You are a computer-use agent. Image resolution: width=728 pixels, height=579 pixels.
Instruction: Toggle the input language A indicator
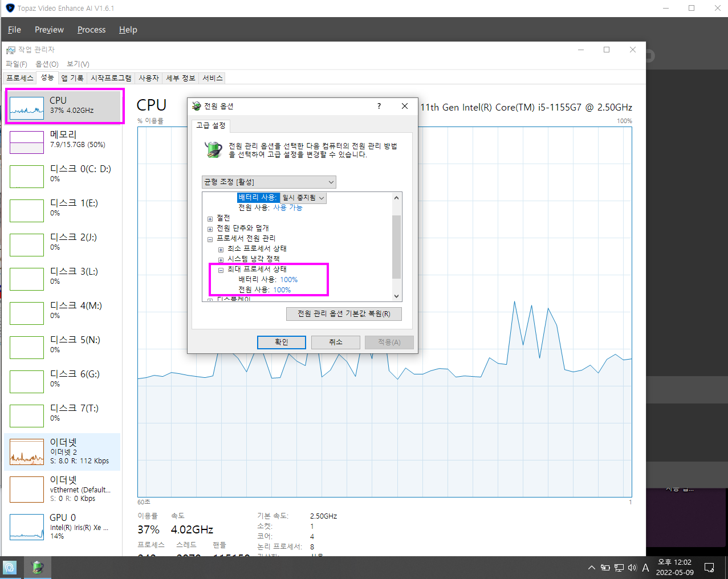pyautogui.click(x=645, y=568)
